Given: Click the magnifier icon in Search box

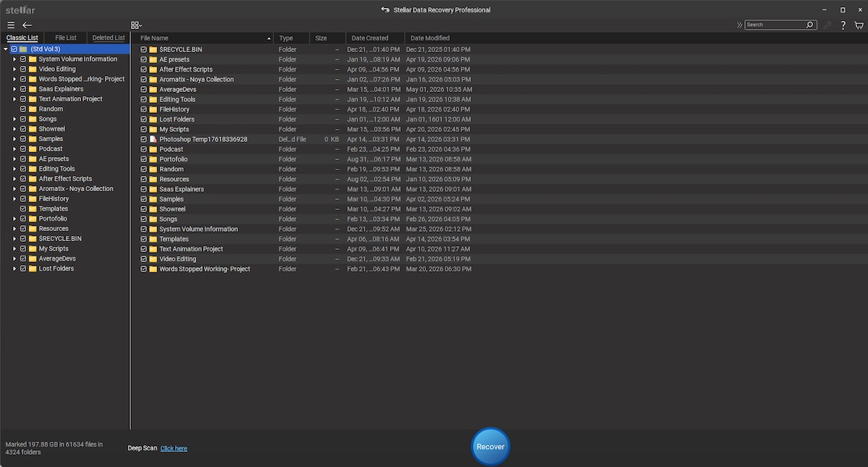Looking at the screenshot, I should pyautogui.click(x=810, y=25).
